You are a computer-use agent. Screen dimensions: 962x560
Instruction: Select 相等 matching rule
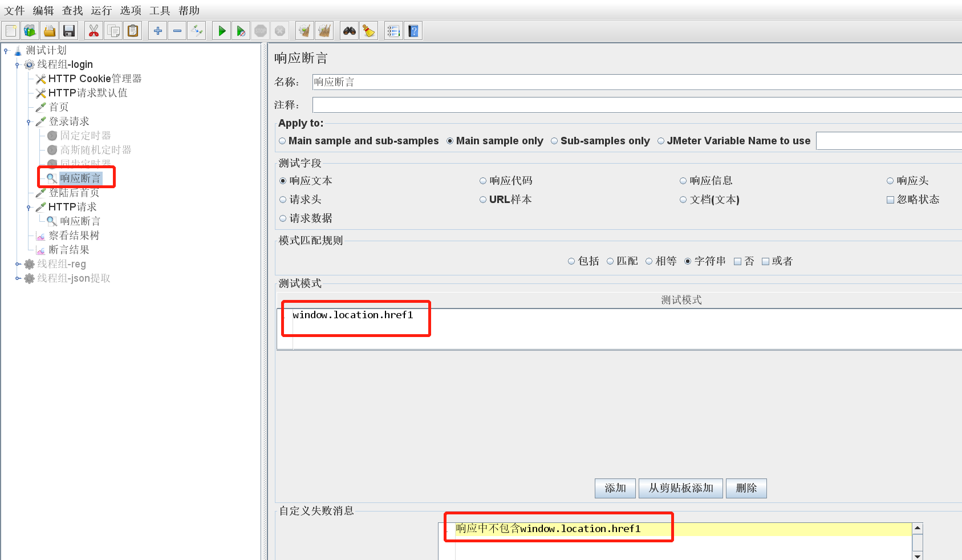click(x=661, y=261)
